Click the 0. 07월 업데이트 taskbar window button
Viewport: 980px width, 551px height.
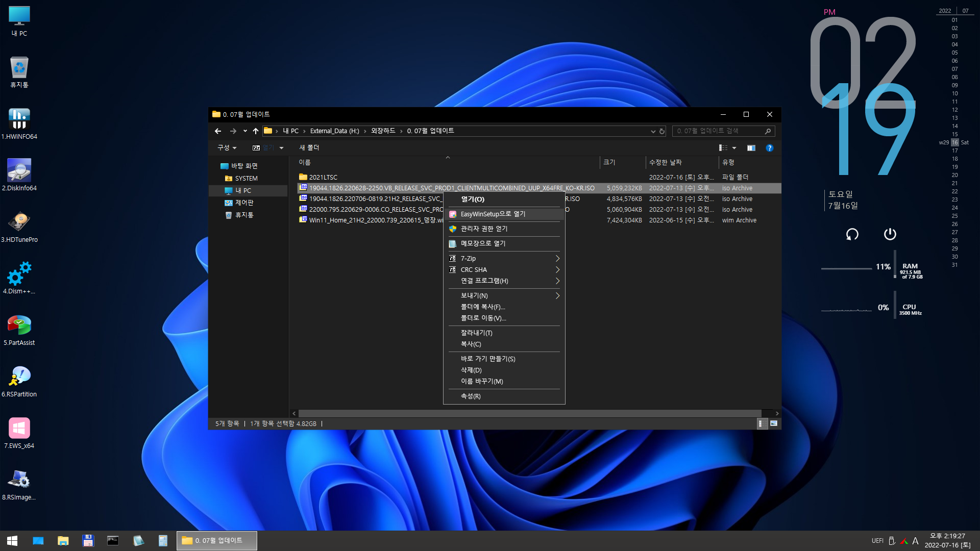pos(217,541)
